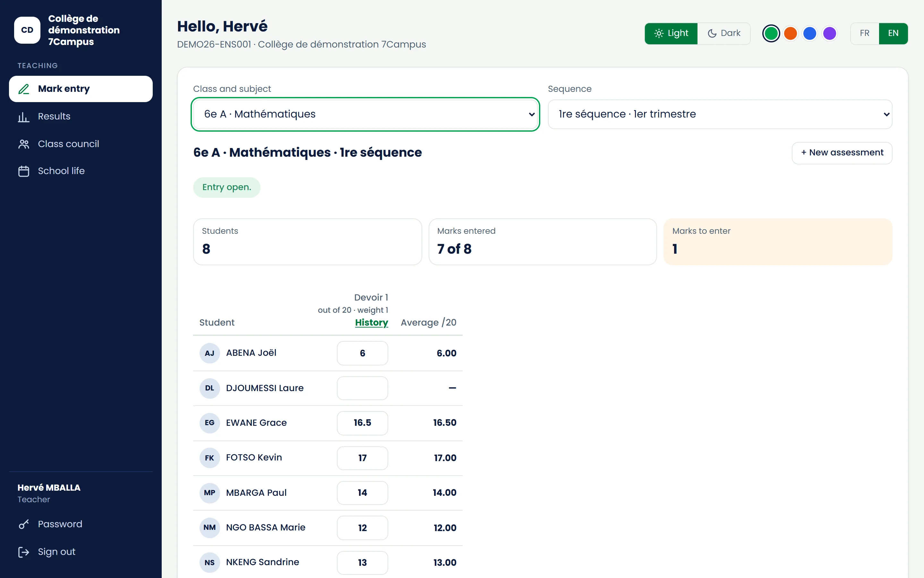The width and height of the screenshot is (924, 578).
Task: Switch to Dark theme
Action: (723, 33)
